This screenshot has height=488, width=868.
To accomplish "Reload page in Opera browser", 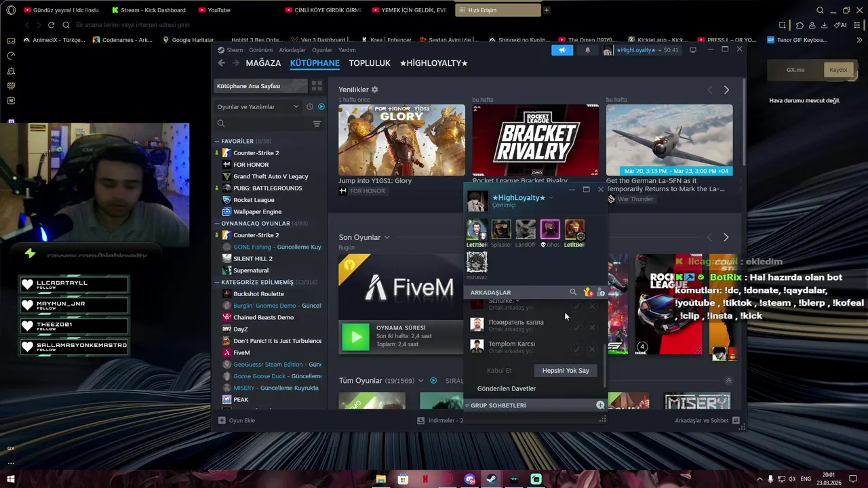I will [x=51, y=25].
